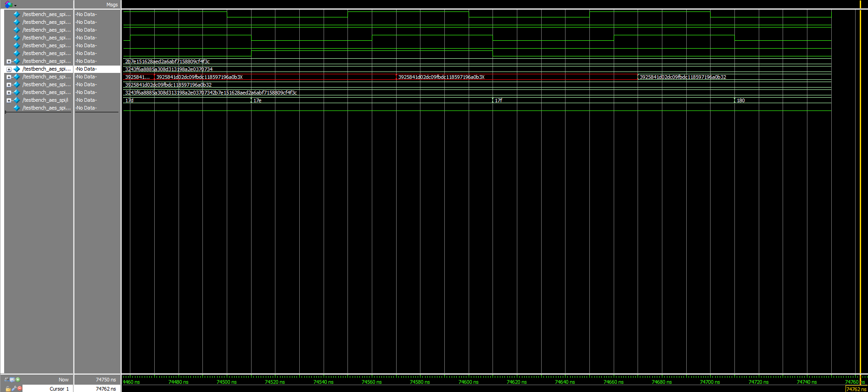Open the dropdown arrow beside the top-left objects icon
Screen dimensions: 868x392
15,6
